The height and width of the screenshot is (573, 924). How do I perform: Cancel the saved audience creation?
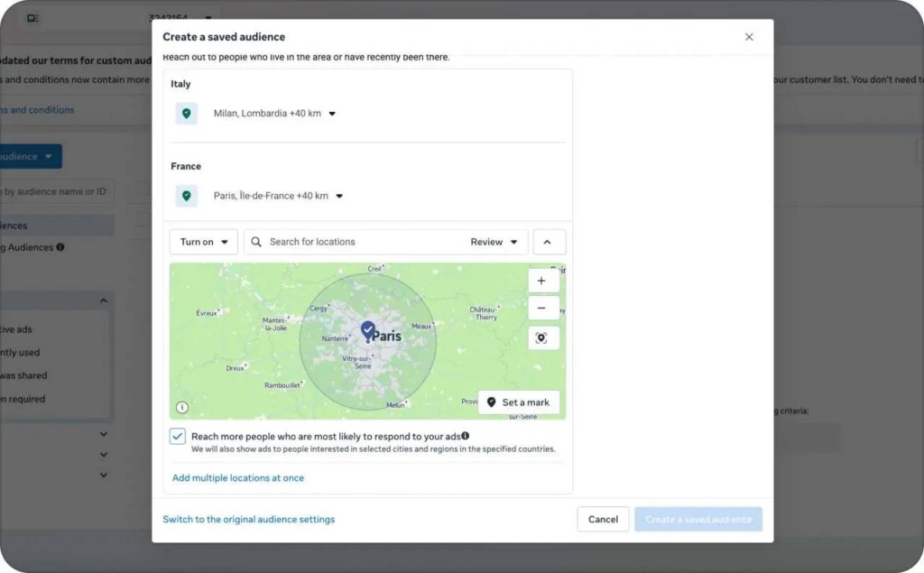[602, 519]
